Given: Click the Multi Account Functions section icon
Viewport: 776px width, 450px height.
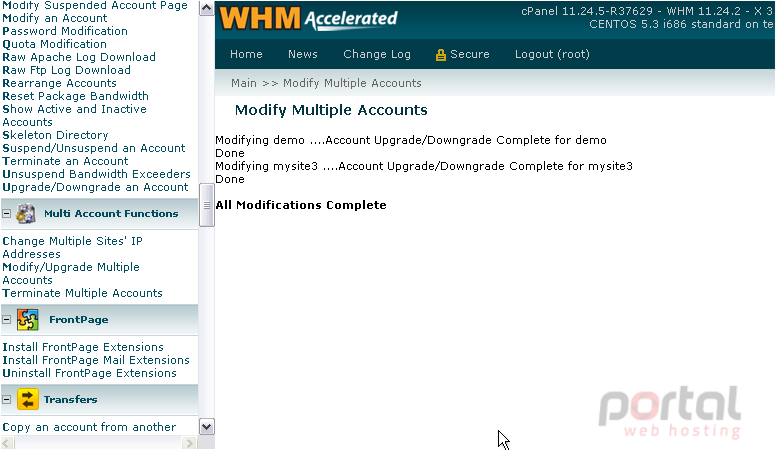Looking at the screenshot, I should click(26, 214).
